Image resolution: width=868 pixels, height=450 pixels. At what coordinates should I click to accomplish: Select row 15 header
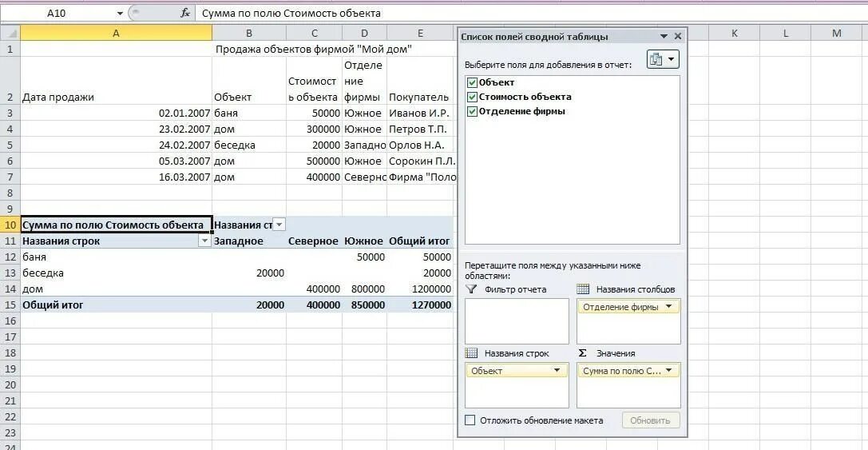point(10,305)
